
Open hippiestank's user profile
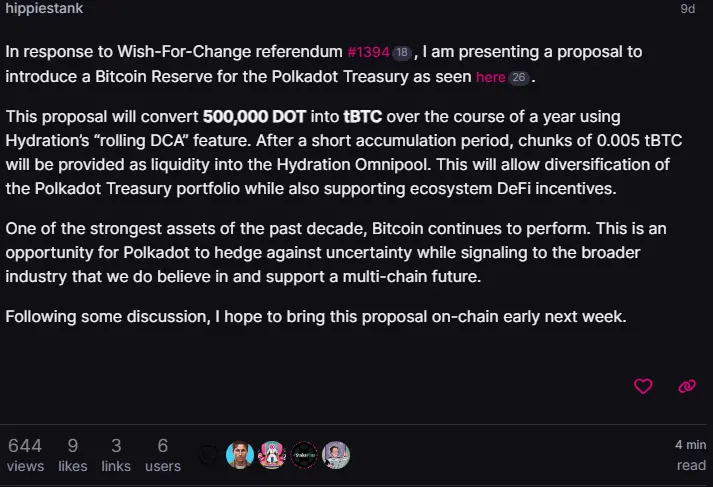[44, 8]
